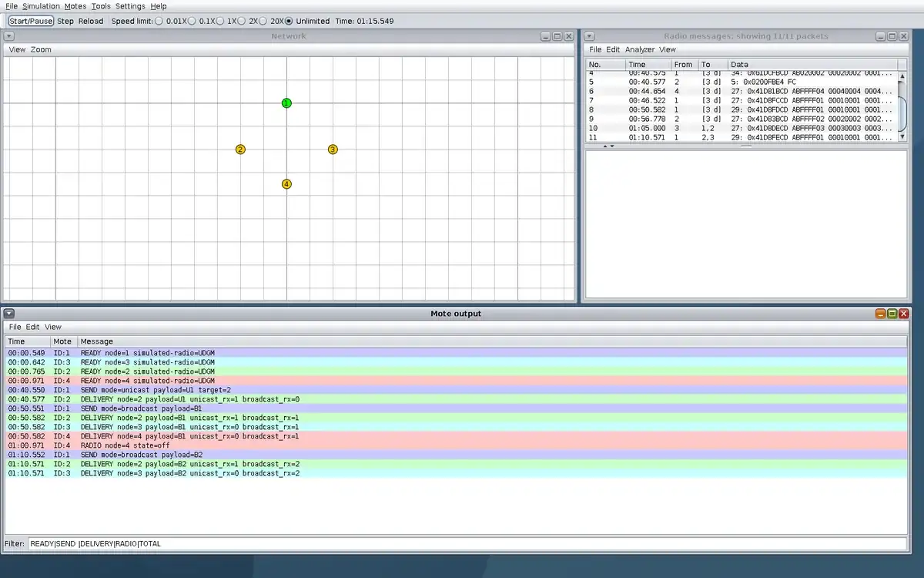Open the Radio messages window title-bar menu arrow
Image resolution: width=924 pixels, height=578 pixels.
(x=589, y=36)
